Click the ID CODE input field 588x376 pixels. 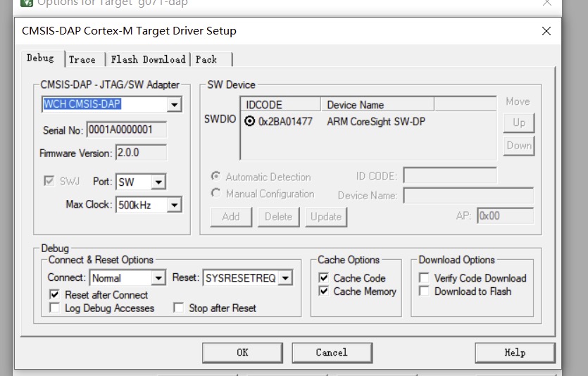(450, 175)
